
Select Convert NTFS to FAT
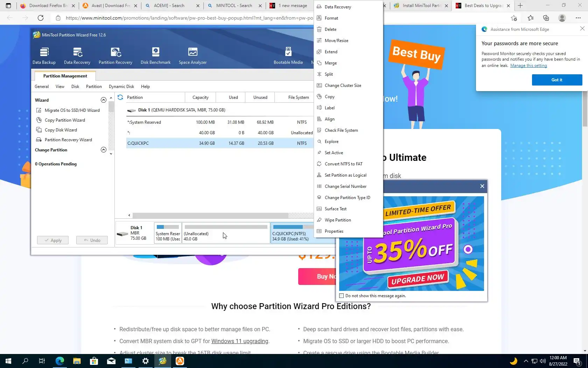tap(349, 164)
